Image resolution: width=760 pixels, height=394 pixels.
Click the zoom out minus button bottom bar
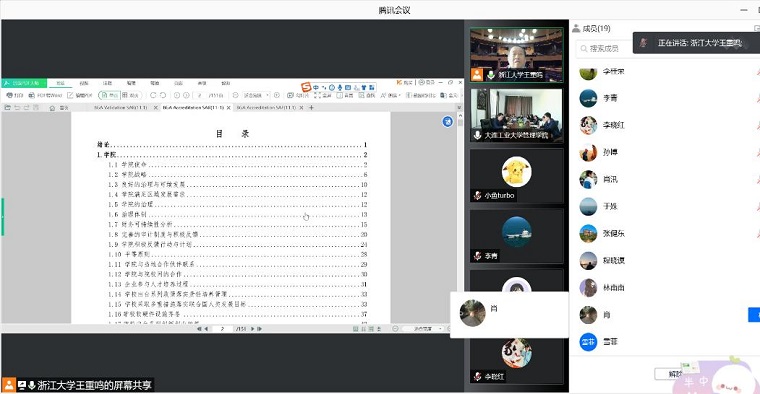pyautogui.click(x=395, y=329)
